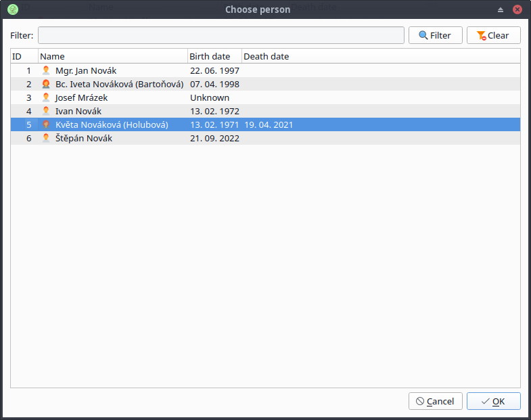The width and height of the screenshot is (531, 420).
Task: Click the person icon next to Josef Mrázek
Action: click(x=46, y=97)
